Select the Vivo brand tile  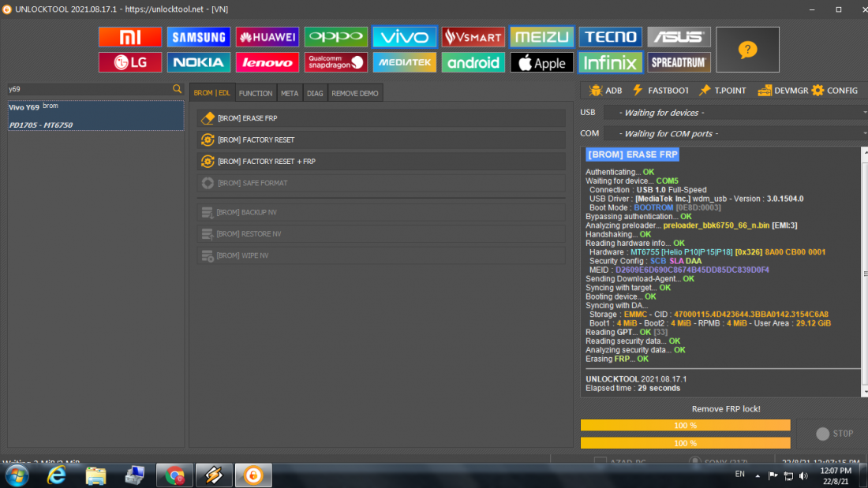405,37
